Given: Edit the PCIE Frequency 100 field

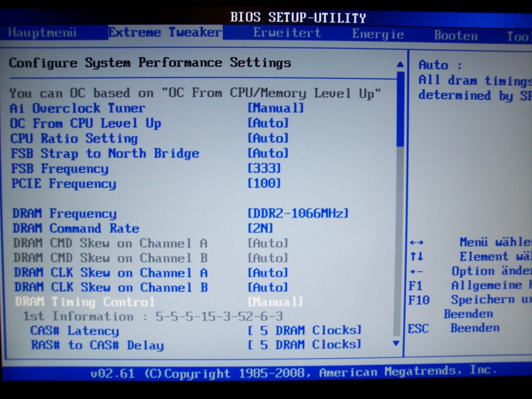Looking at the screenshot, I should (x=264, y=184).
